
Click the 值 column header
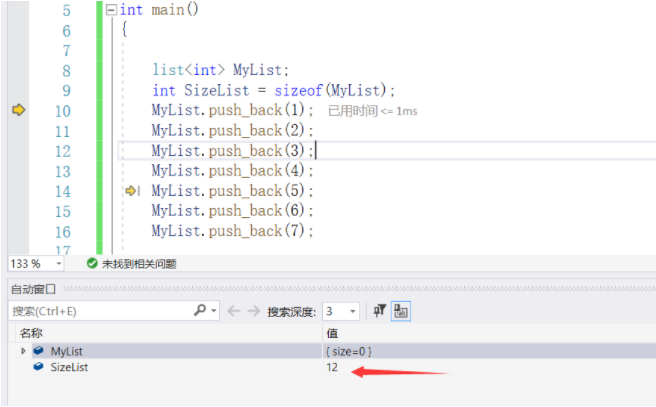tap(332, 333)
